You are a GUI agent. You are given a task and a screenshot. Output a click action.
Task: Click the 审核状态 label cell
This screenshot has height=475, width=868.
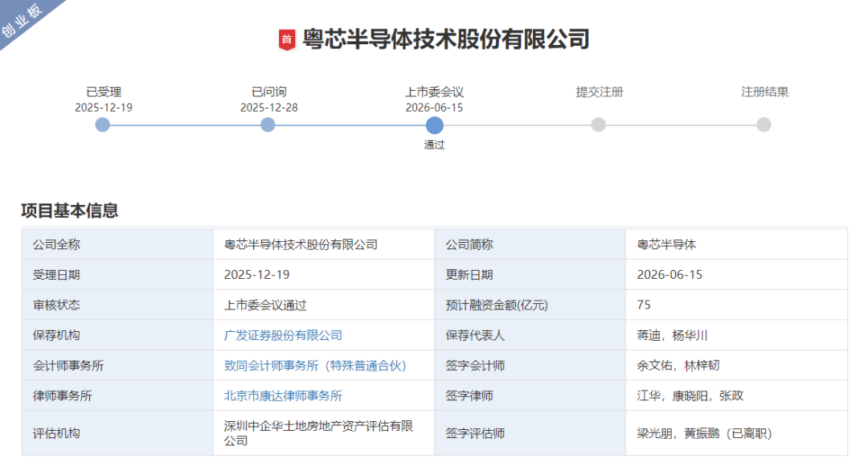(117, 305)
